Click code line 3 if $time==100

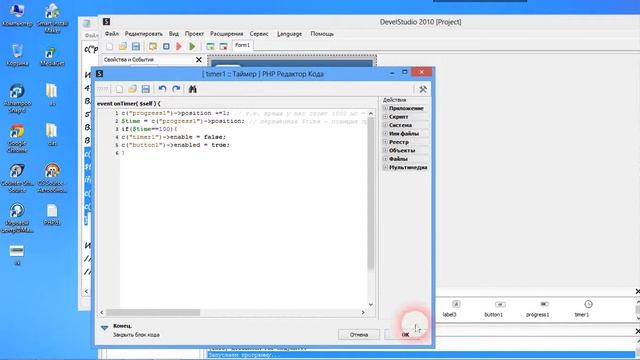coord(149,129)
